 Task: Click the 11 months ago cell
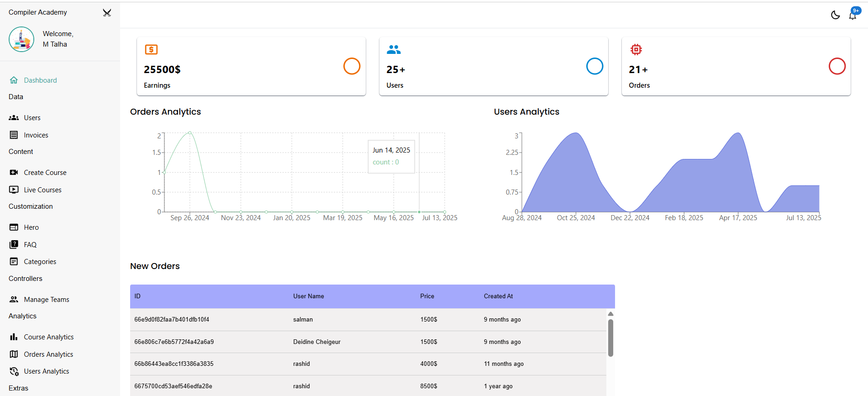coord(504,364)
